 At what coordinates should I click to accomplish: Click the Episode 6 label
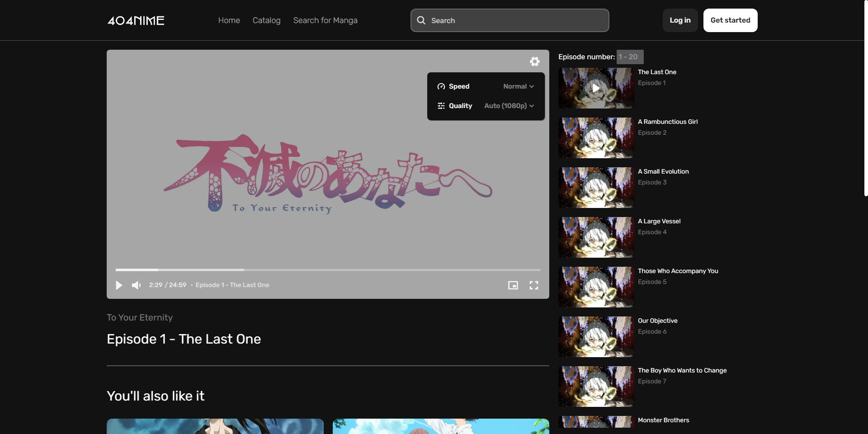click(652, 331)
